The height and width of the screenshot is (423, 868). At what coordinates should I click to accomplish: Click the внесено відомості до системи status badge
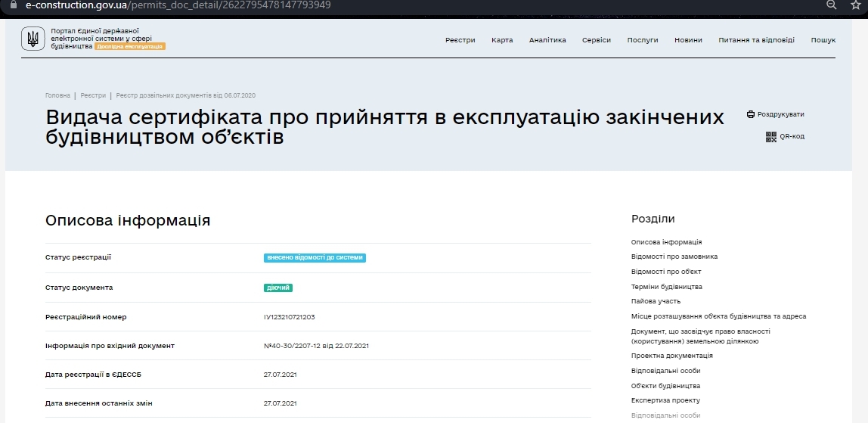click(315, 258)
